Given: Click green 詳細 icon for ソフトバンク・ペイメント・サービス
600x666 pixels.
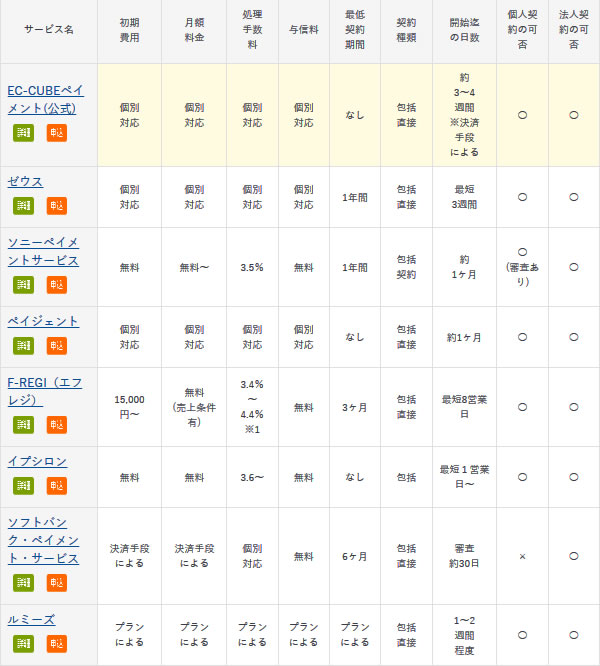Looking at the screenshot, I should pyautogui.click(x=24, y=582).
